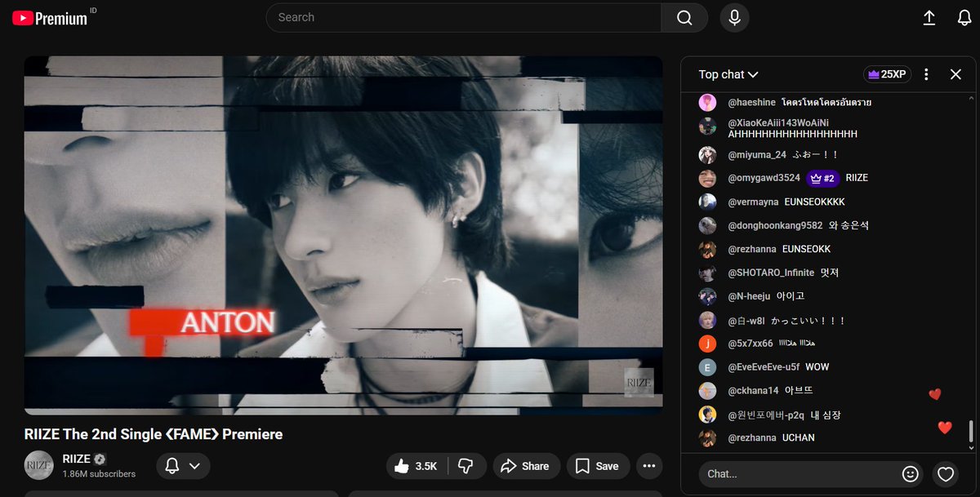Click avatar of @haeshine in chat
The width and height of the screenshot is (980, 497).
click(707, 103)
